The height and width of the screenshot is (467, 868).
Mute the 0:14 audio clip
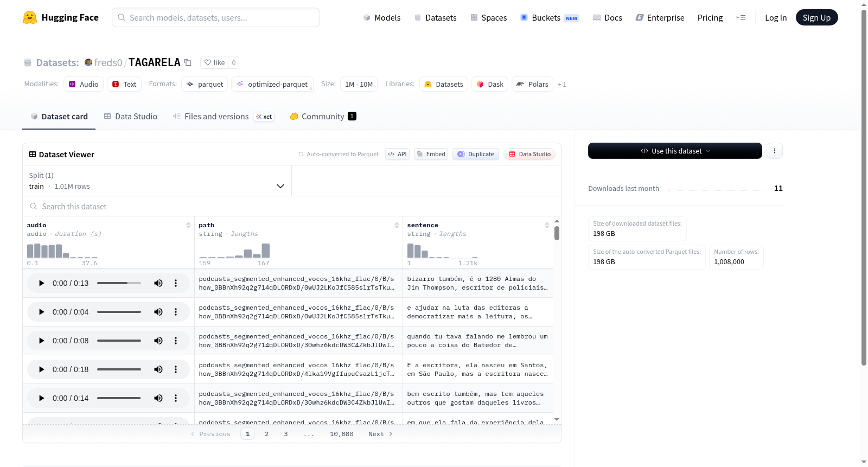[x=158, y=398]
